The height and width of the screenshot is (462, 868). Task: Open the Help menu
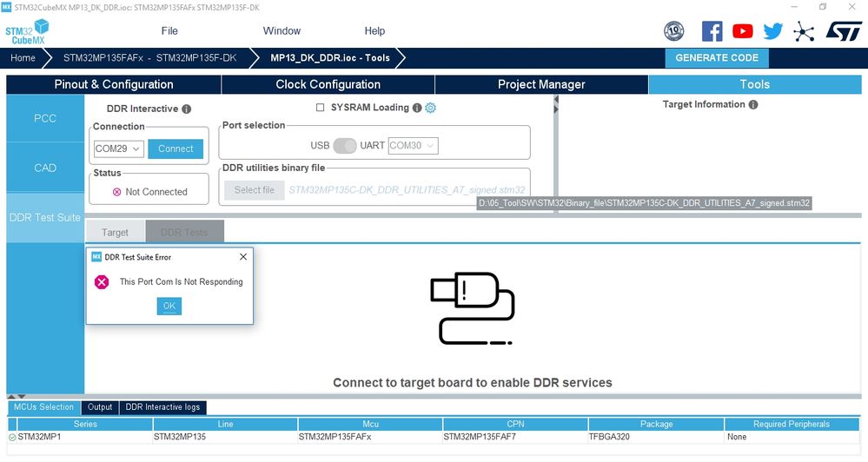point(374,31)
